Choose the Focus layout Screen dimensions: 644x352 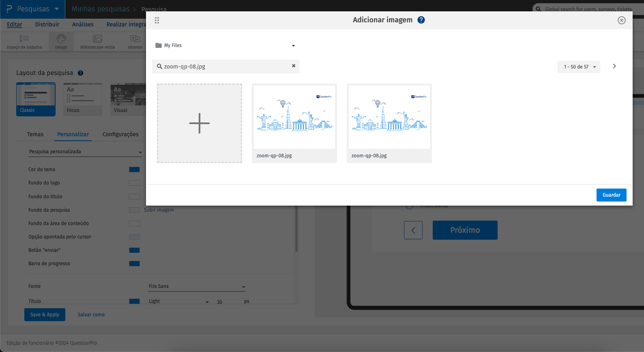click(83, 99)
